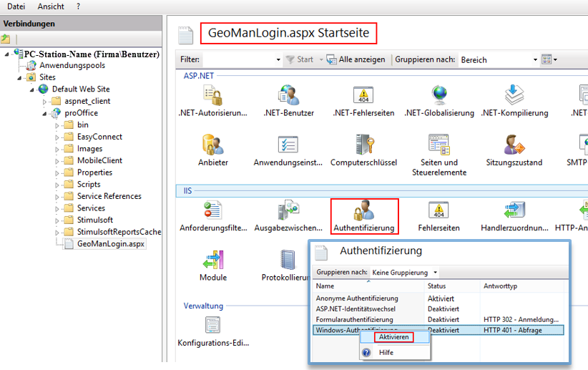Viewport: 588px width, 370px height.
Task: Choose Hilfe in the context menu
Action: [386, 352]
